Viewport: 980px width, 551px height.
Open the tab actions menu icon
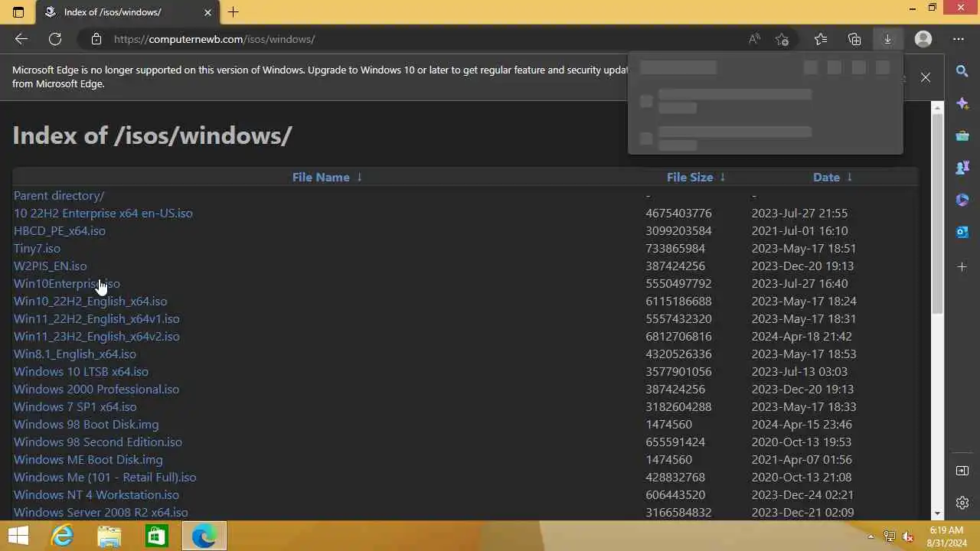18,12
